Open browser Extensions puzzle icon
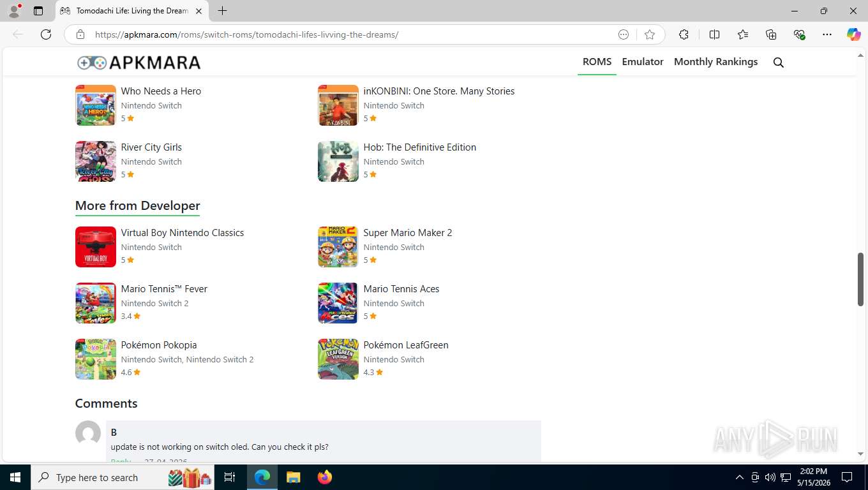The height and width of the screenshot is (490, 868). [x=684, y=34]
